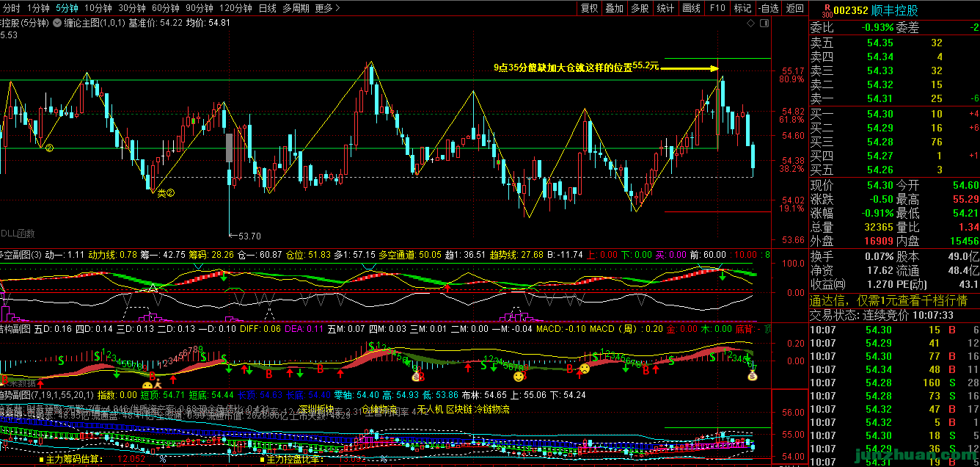Click the 外盘 value 16909

[x=878, y=241]
